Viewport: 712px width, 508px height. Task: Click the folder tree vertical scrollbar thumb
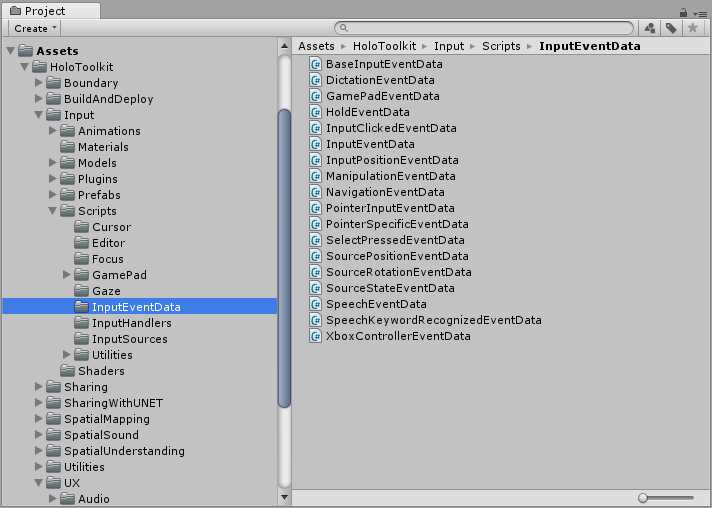pyautogui.click(x=284, y=258)
